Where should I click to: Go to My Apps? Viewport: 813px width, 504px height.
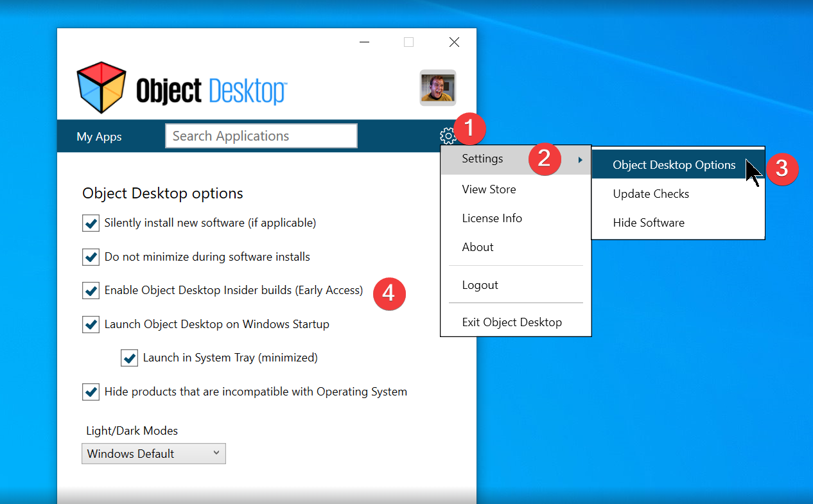click(99, 136)
